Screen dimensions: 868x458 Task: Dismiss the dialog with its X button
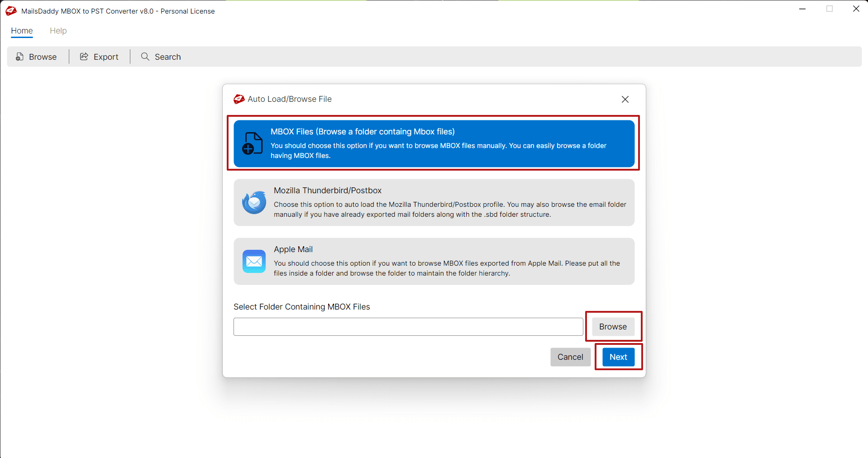point(625,99)
